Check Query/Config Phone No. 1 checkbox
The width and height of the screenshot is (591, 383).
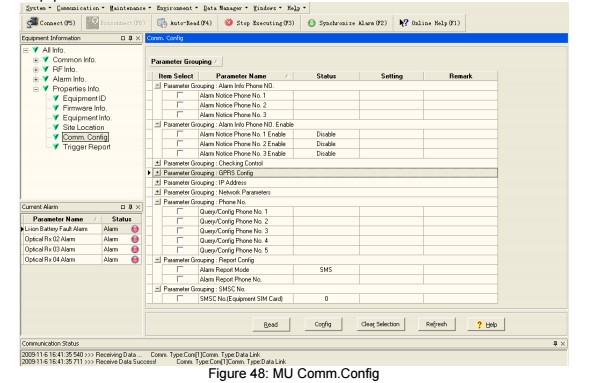180,211
